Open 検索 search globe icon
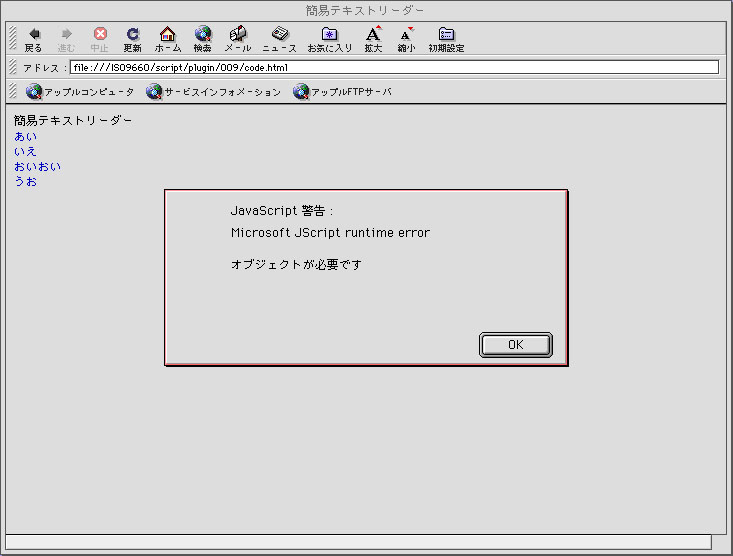 pos(203,39)
